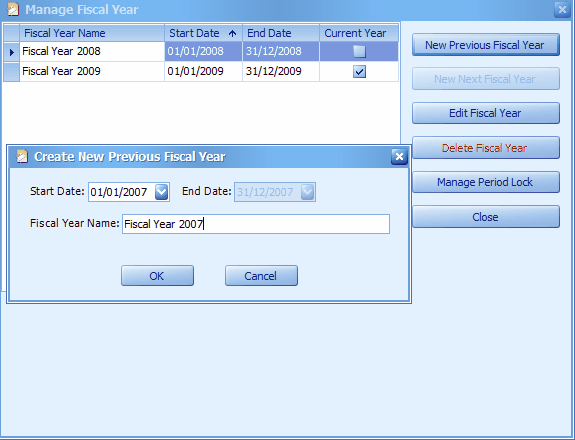Cancel the new fiscal year dialog
The height and width of the screenshot is (440, 575).
pyautogui.click(x=261, y=276)
